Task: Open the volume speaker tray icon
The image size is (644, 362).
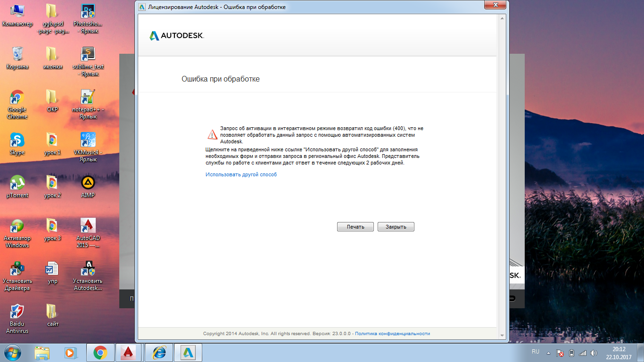Action: pos(594,353)
